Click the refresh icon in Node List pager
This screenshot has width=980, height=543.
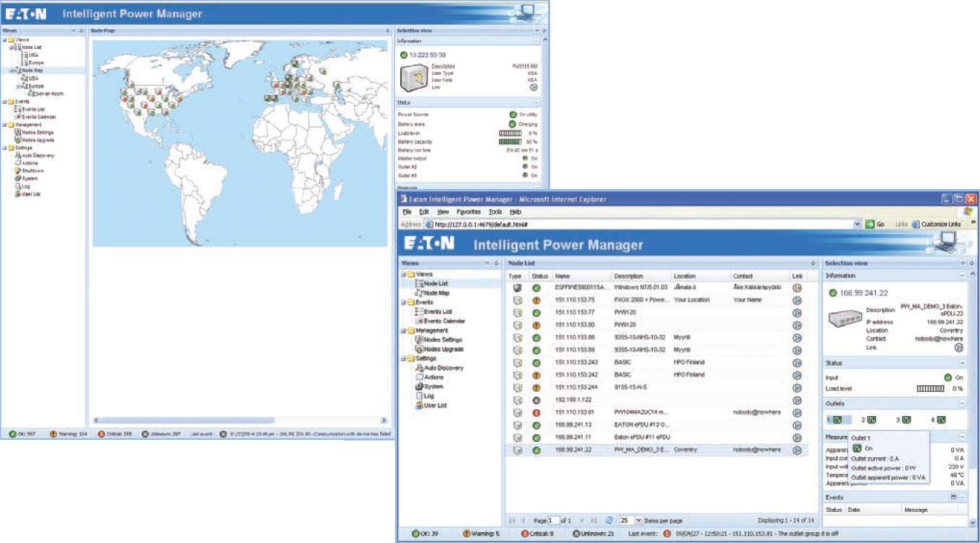tap(610, 520)
